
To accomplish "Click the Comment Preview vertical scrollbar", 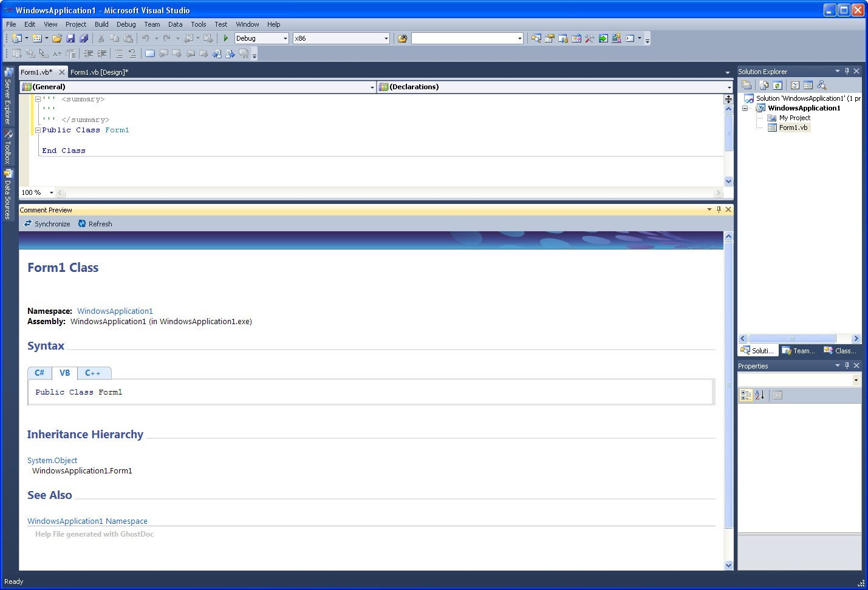I will pyautogui.click(x=728, y=385).
